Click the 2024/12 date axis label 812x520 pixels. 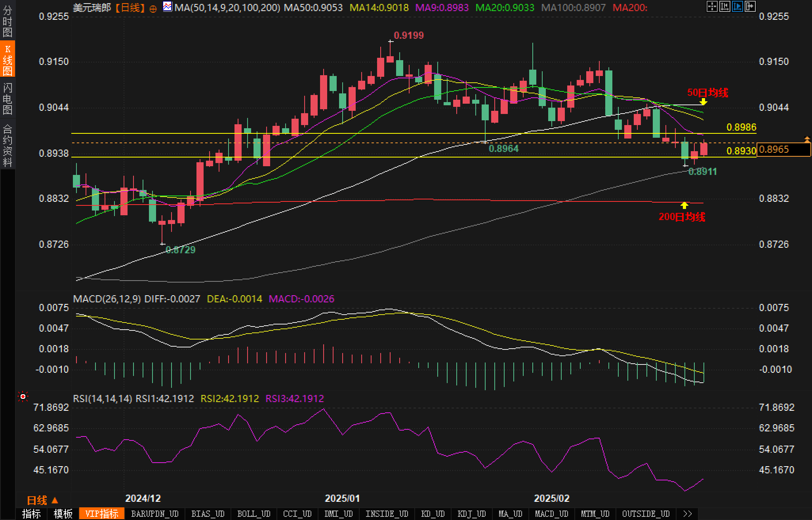coord(143,498)
